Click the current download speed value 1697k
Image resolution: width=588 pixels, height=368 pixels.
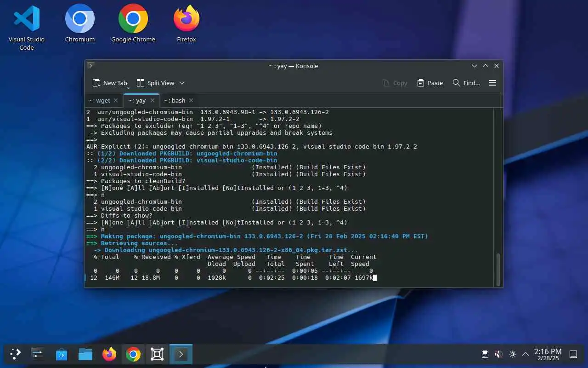click(363, 278)
